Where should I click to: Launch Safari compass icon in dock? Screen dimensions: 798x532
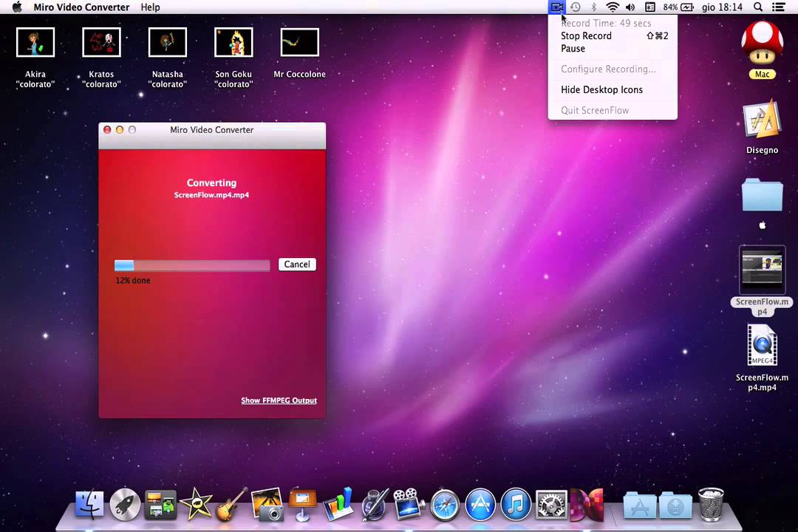coord(445,505)
